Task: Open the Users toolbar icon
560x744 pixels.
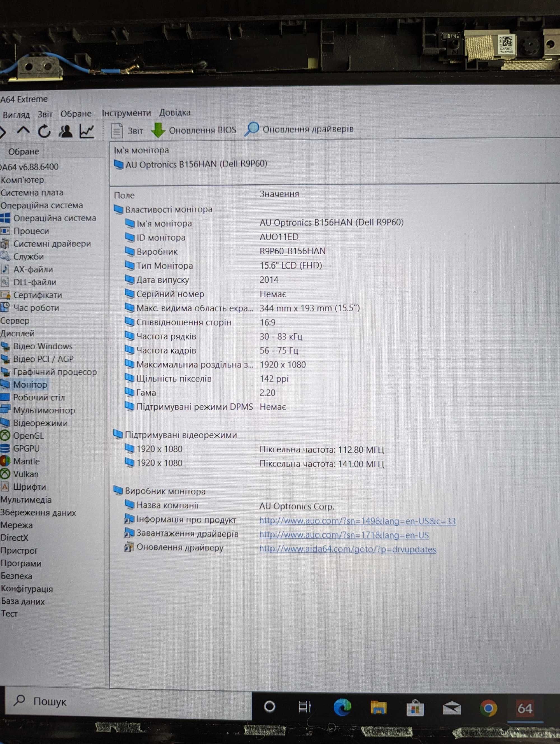Action: click(66, 131)
